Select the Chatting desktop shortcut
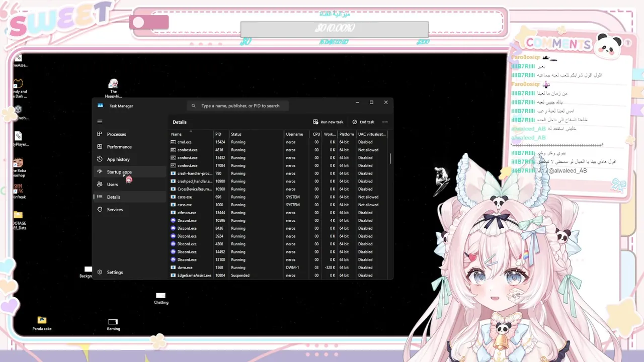Viewport: 644px width, 362px height. point(161,298)
